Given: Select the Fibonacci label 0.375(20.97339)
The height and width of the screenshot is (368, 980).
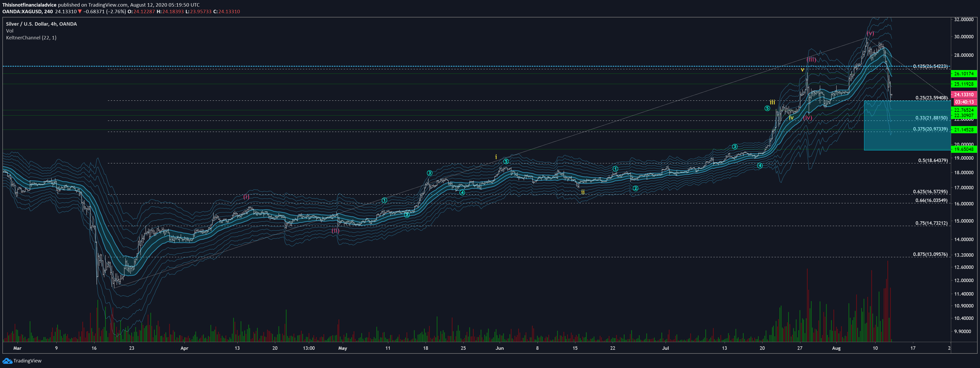Looking at the screenshot, I should [x=930, y=129].
